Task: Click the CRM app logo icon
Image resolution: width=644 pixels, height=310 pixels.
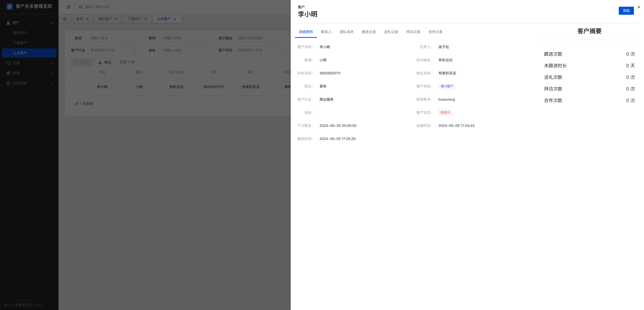Action: (x=9, y=6)
